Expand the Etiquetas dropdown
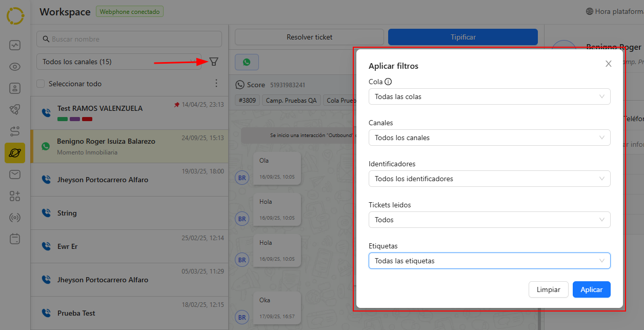Viewport: 644px width, 330px height. tap(489, 261)
